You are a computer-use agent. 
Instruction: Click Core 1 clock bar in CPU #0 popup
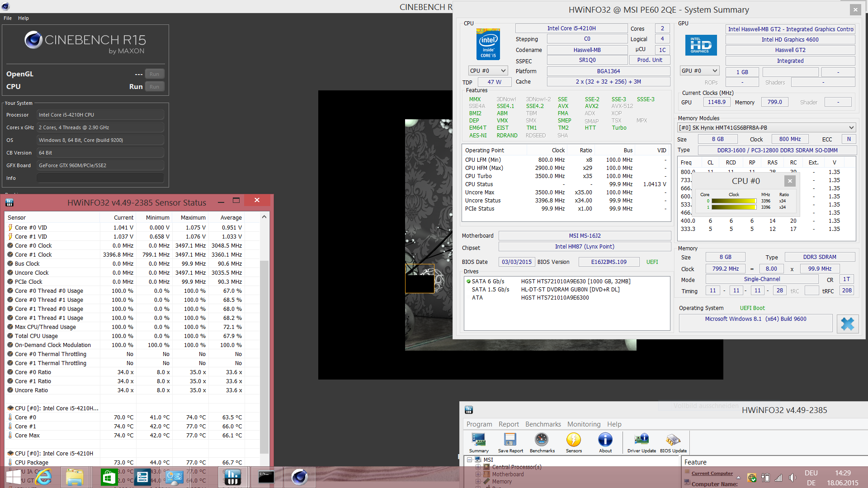[734, 207]
